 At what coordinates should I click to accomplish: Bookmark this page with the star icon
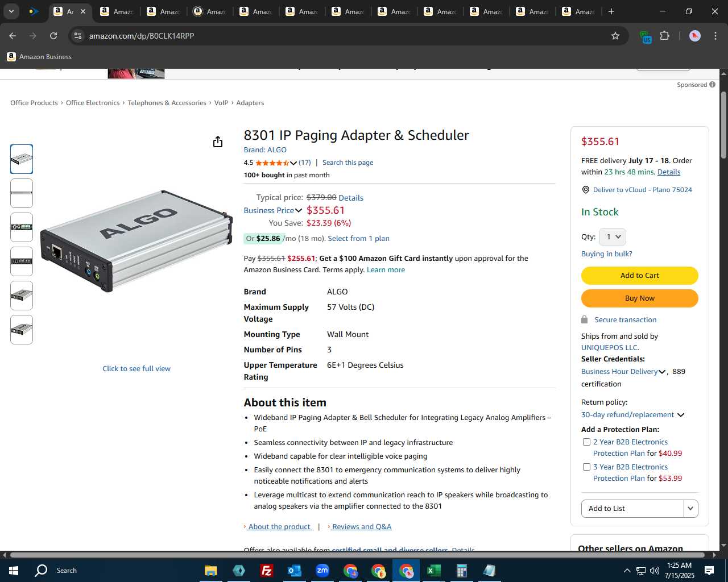pos(615,36)
